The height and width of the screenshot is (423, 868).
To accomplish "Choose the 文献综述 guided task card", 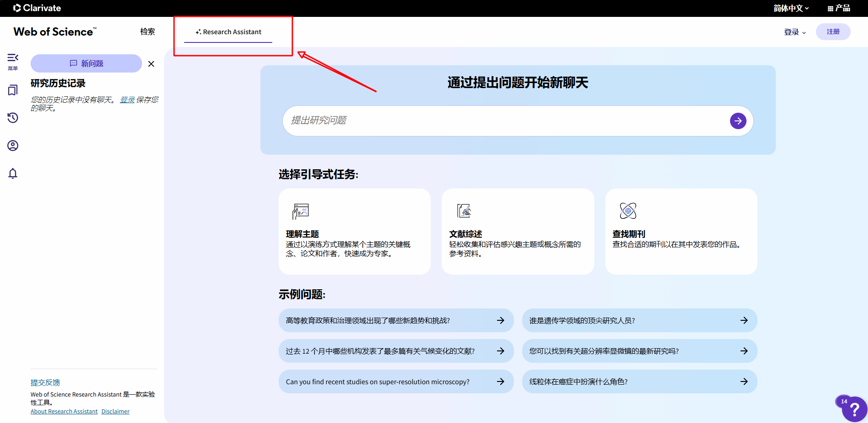I will coord(518,231).
